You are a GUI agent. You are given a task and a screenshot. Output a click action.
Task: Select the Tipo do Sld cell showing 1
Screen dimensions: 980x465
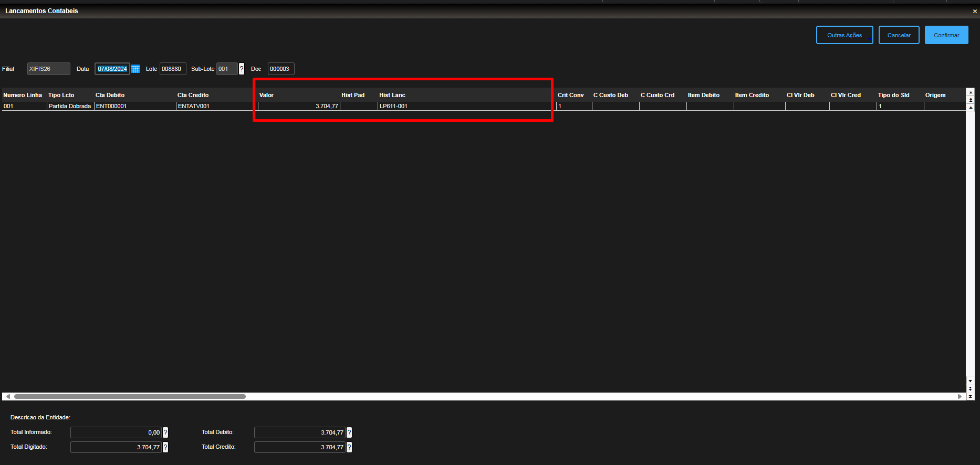[x=900, y=106]
